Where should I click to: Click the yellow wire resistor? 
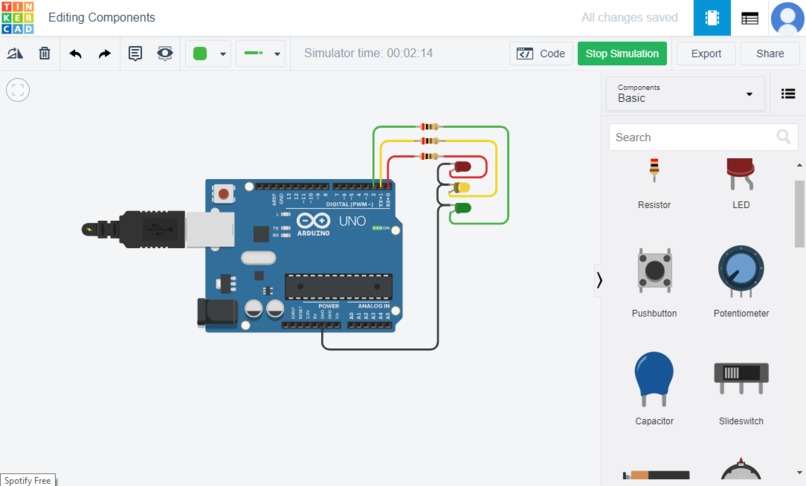(430, 141)
